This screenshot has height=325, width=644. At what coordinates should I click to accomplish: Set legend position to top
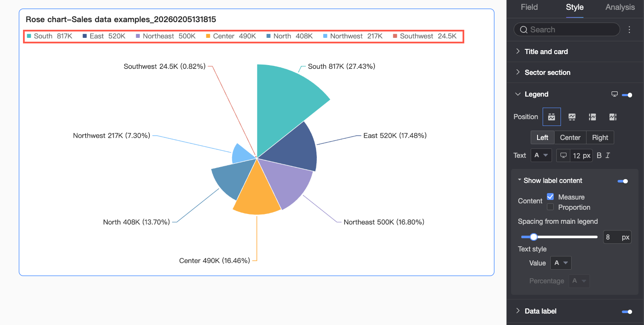point(552,117)
